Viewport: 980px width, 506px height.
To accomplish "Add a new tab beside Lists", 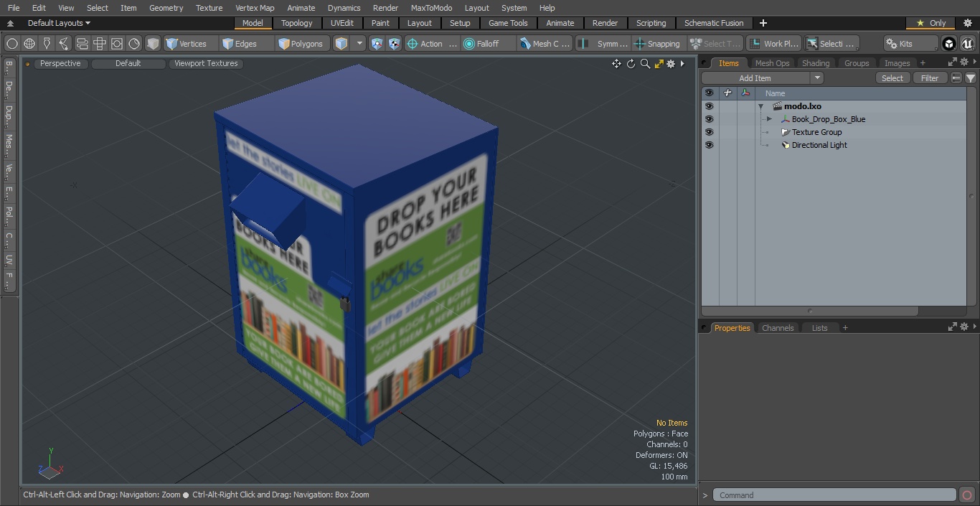I will pyautogui.click(x=845, y=328).
